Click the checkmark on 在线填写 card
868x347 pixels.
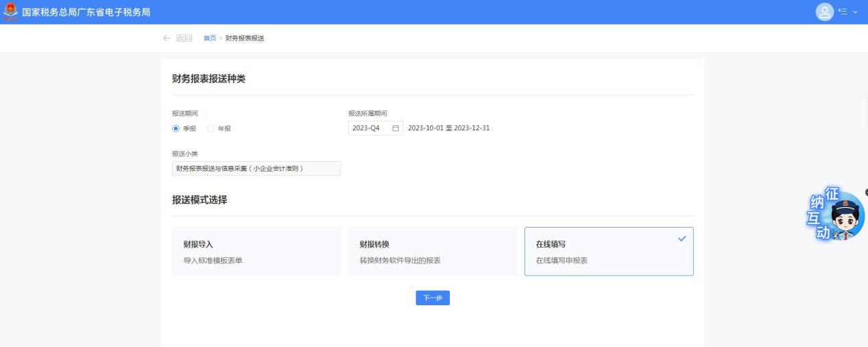[x=681, y=239]
